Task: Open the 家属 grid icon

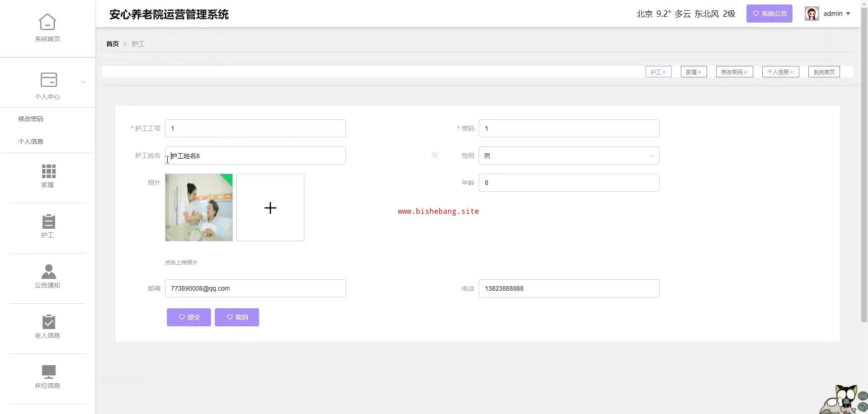Action: [48, 171]
